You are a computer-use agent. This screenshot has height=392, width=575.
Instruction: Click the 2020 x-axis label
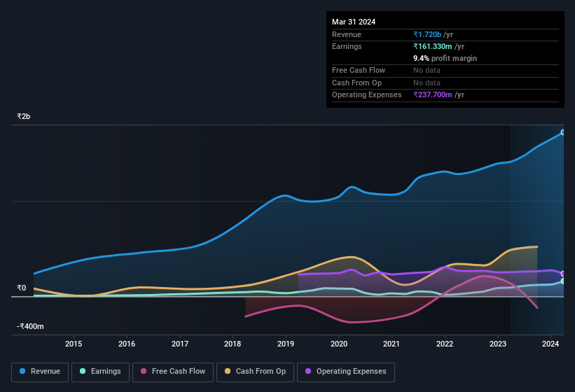point(339,344)
